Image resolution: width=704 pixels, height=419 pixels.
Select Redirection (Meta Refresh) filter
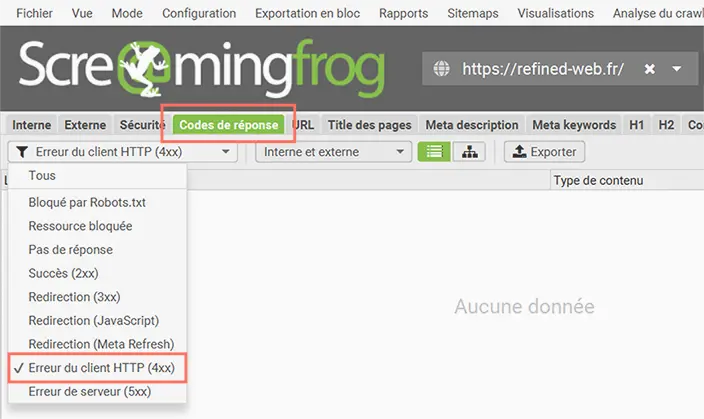pos(97,344)
